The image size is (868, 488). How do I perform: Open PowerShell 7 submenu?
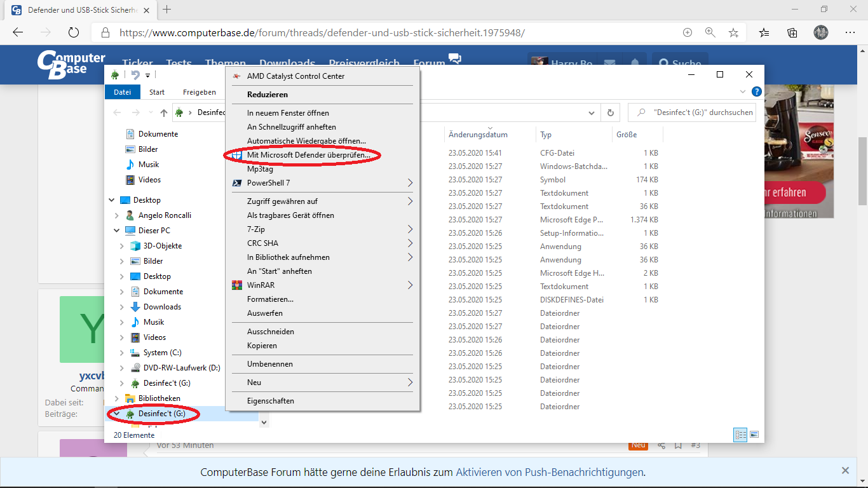pos(323,183)
